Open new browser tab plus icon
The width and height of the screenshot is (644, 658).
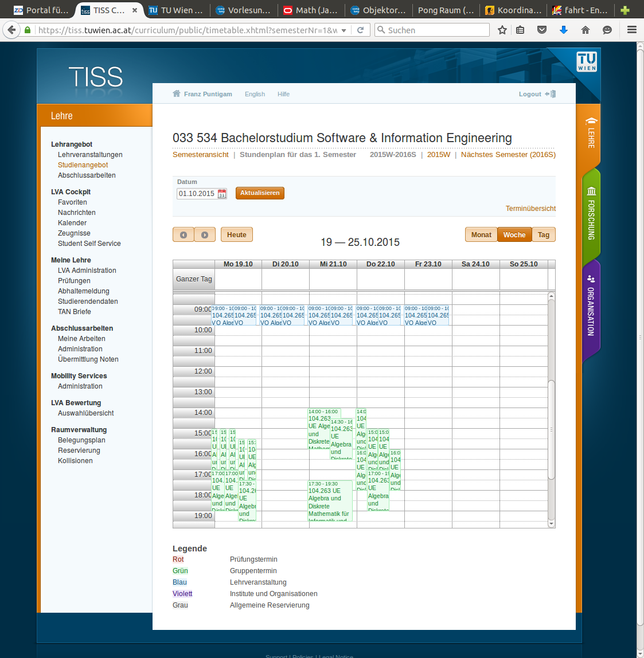(x=625, y=10)
